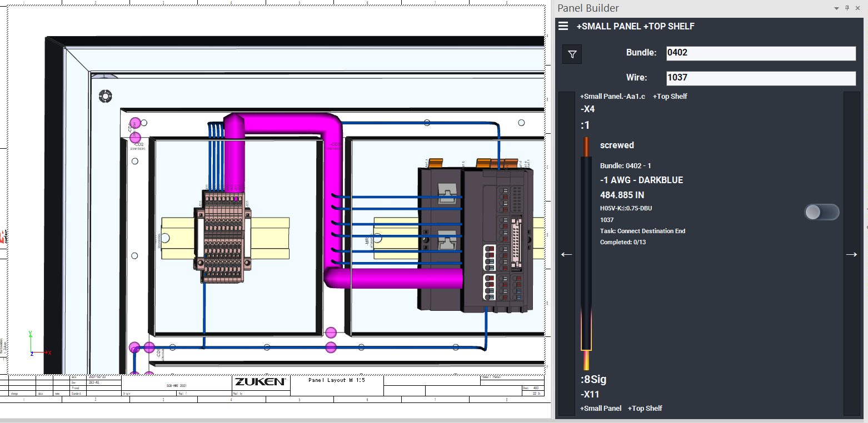Viewport: 868px width, 423px height.
Task: Click the XYZ axis triad icon
Action: click(39, 343)
